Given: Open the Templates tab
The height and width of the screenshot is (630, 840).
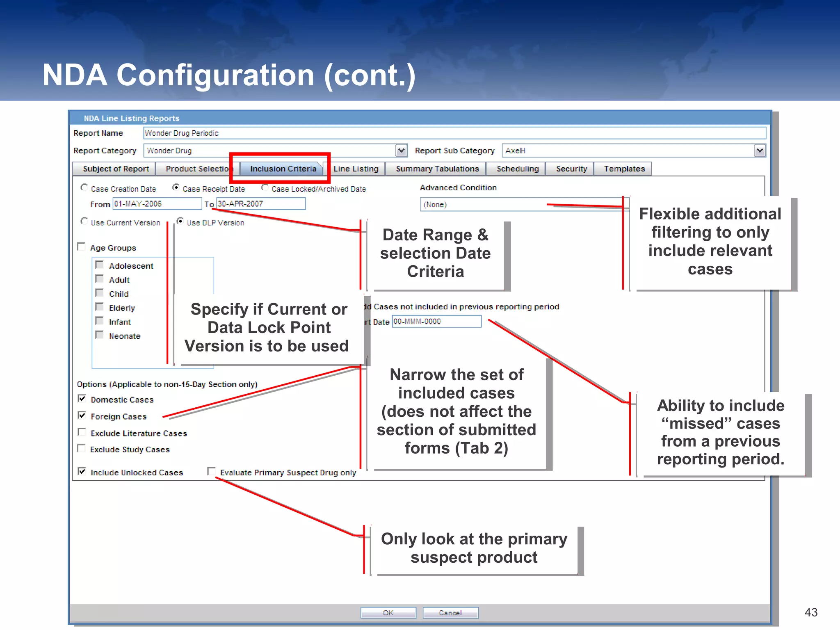Looking at the screenshot, I should click(x=623, y=169).
